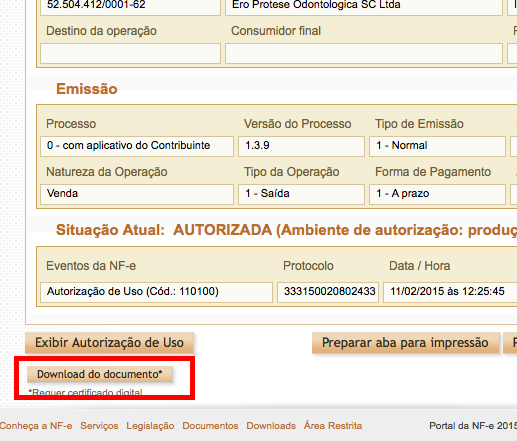Open Exibir Autorização de Uso
The width and height of the screenshot is (517, 441).
coord(109,343)
